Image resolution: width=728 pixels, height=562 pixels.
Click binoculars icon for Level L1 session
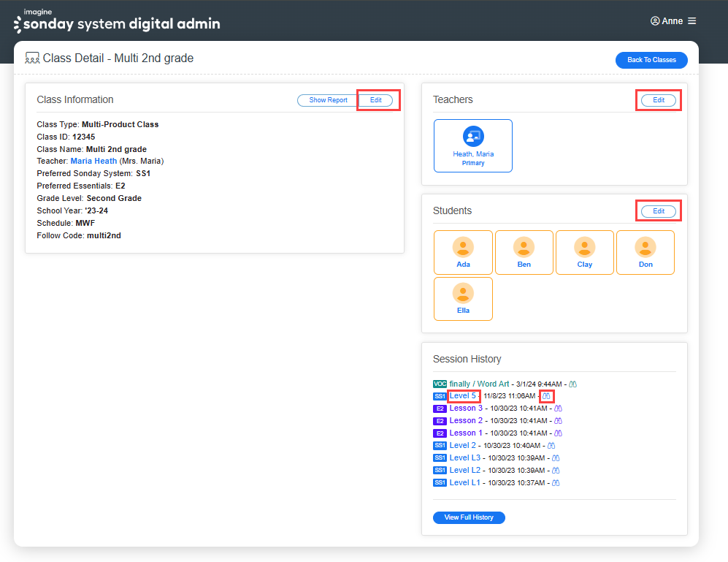pyautogui.click(x=556, y=483)
